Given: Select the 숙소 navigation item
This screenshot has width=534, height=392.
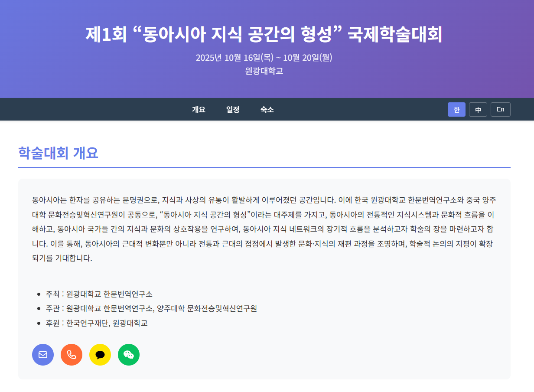Looking at the screenshot, I should click(x=267, y=110).
